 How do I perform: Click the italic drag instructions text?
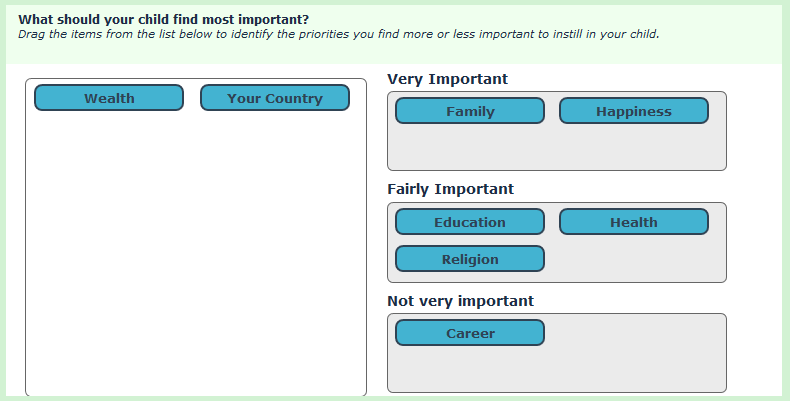point(338,33)
